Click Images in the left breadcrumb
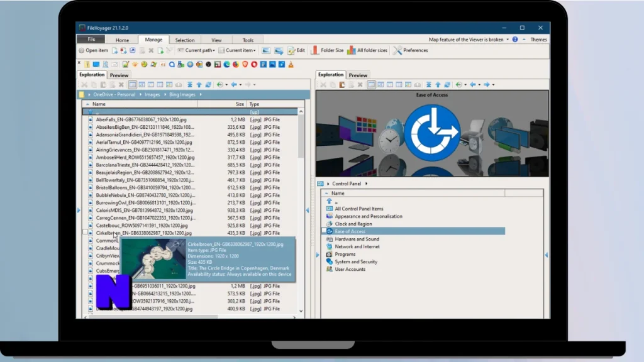644x362 pixels. (152, 94)
